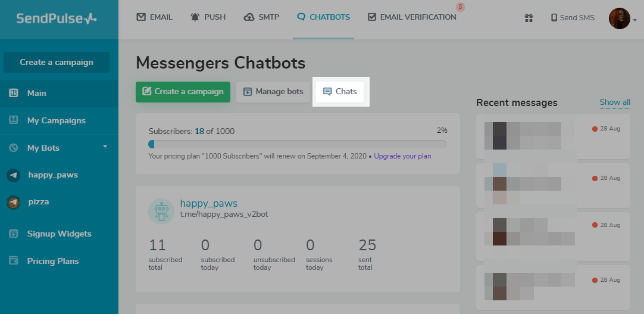Select the pizza bot in sidebar

[38, 202]
